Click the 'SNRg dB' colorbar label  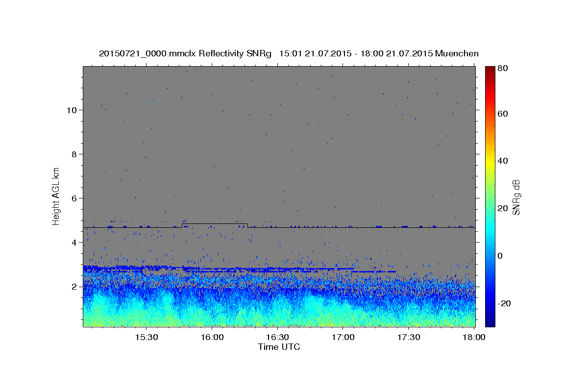click(516, 197)
